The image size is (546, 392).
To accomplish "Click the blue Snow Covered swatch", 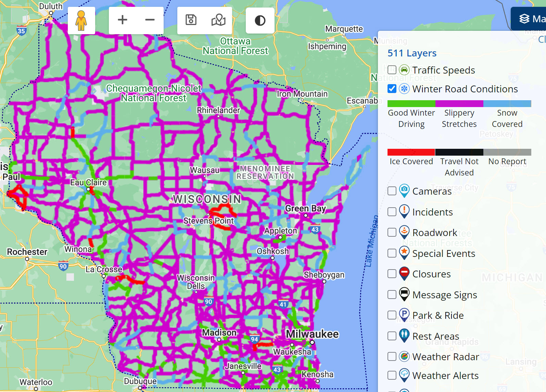I will coord(507,104).
